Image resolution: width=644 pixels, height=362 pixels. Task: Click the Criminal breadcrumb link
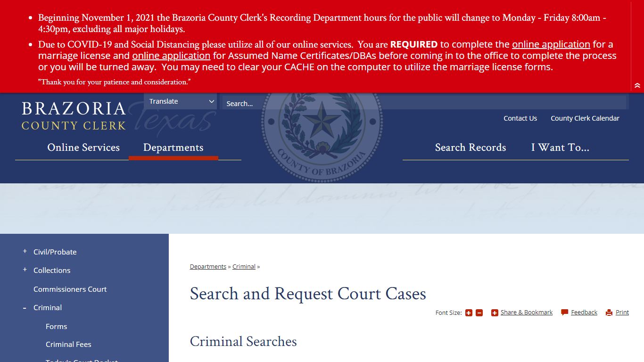tap(244, 266)
